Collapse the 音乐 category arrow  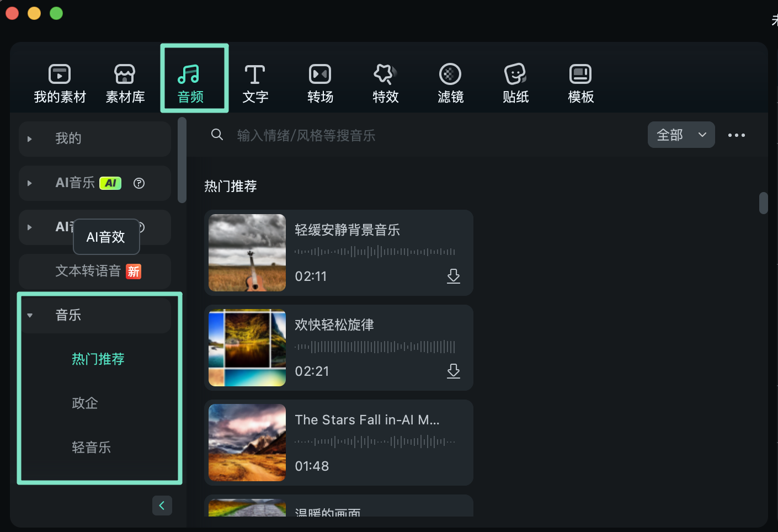tap(30, 316)
